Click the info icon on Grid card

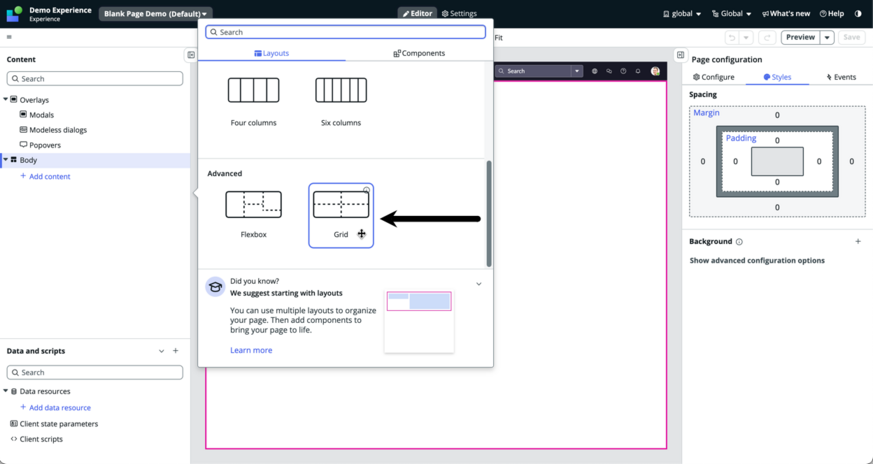[x=366, y=190]
